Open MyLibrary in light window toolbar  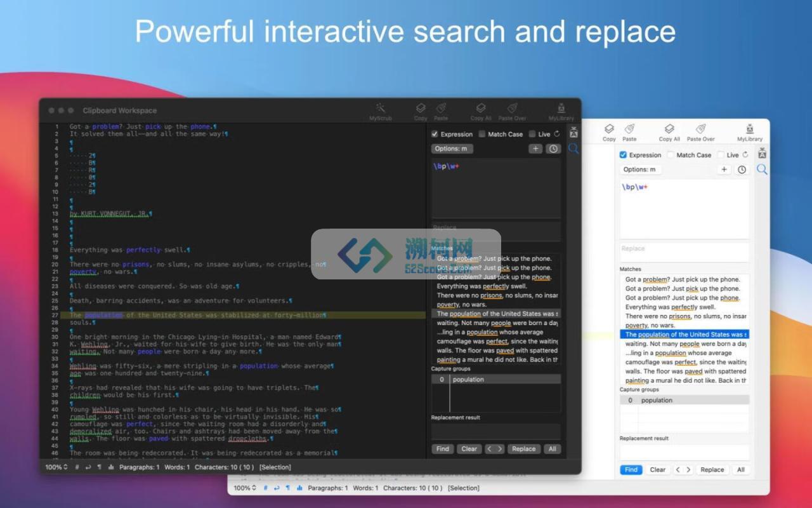[x=750, y=132]
